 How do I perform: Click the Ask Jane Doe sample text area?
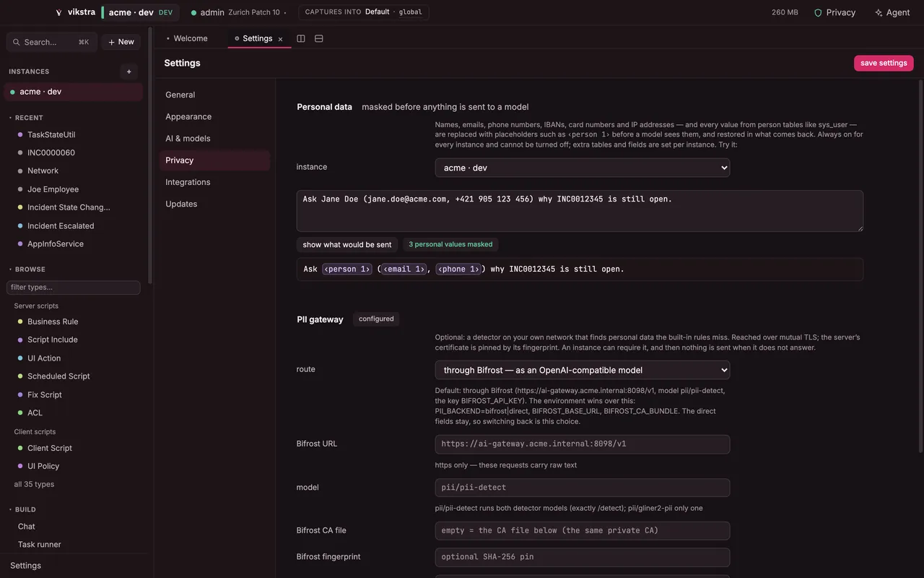click(580, 211)
